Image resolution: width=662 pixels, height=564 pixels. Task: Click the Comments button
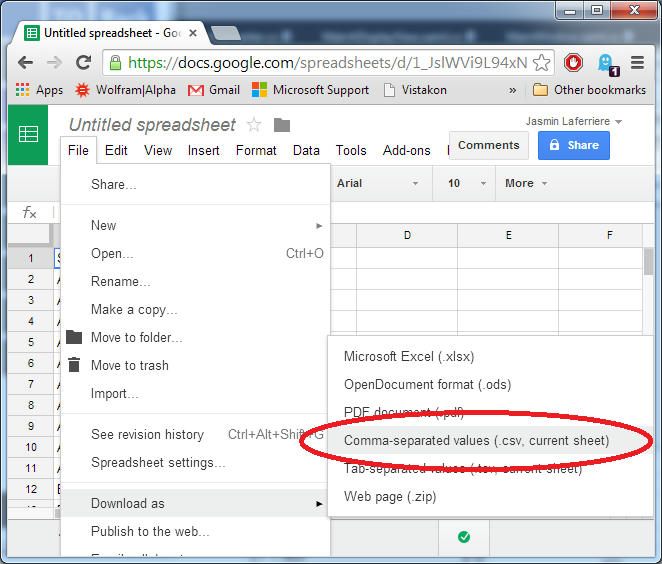(x=488, y=145)
